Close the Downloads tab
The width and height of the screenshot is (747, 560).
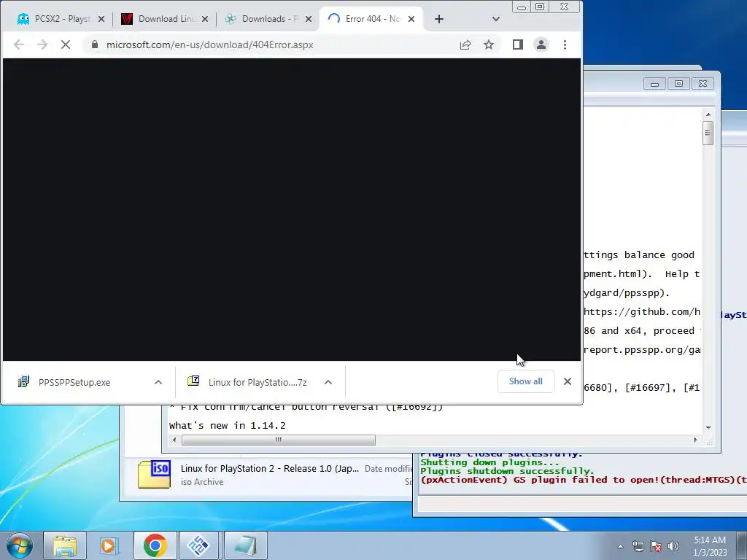click(x=309, y=19)
